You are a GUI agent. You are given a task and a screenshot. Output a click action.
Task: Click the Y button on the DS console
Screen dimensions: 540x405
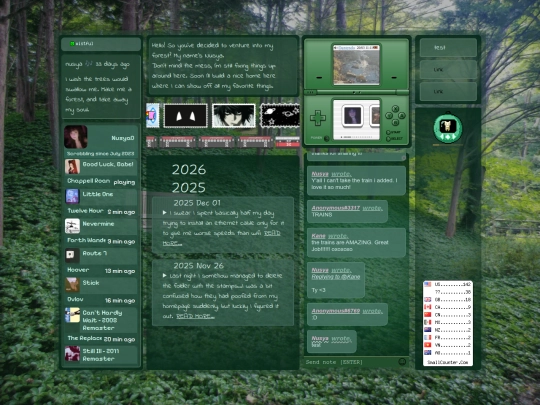[x=389, y=115]
